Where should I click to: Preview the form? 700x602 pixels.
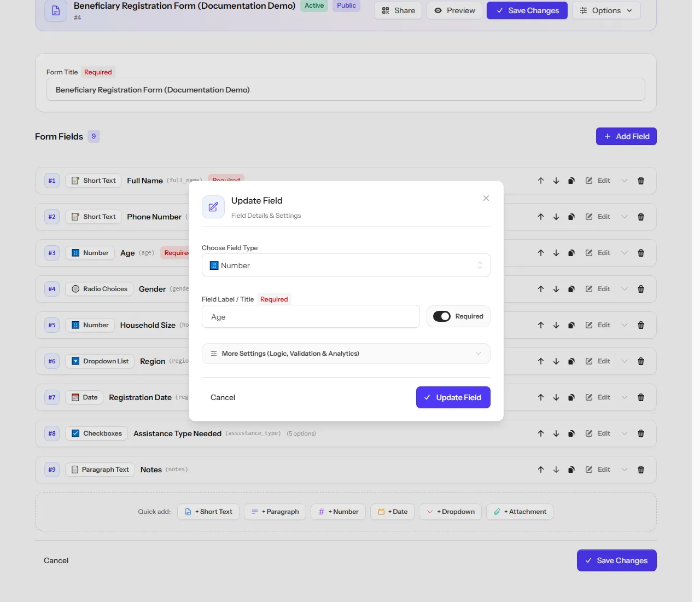(x=454, y=10)
